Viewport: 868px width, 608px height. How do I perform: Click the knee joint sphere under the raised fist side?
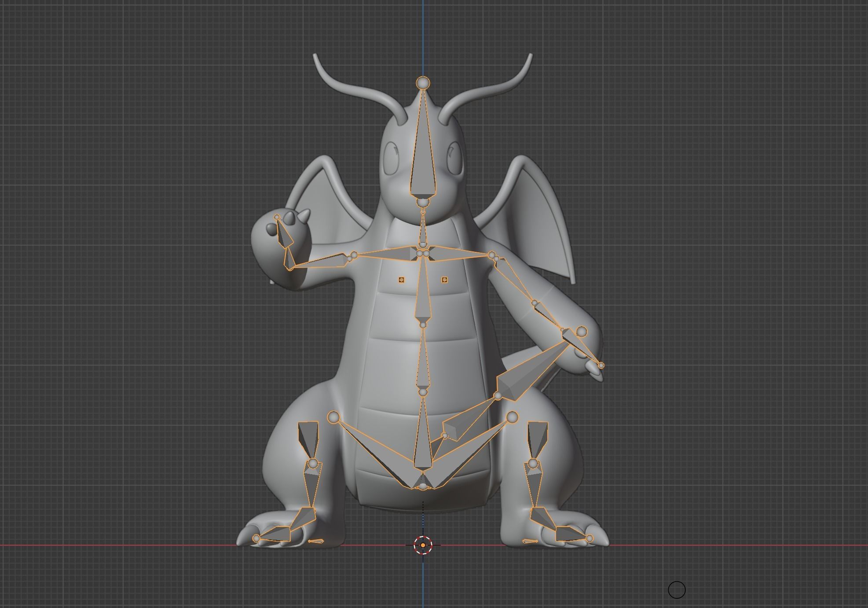pyautogui.click(x=312, y=463)
